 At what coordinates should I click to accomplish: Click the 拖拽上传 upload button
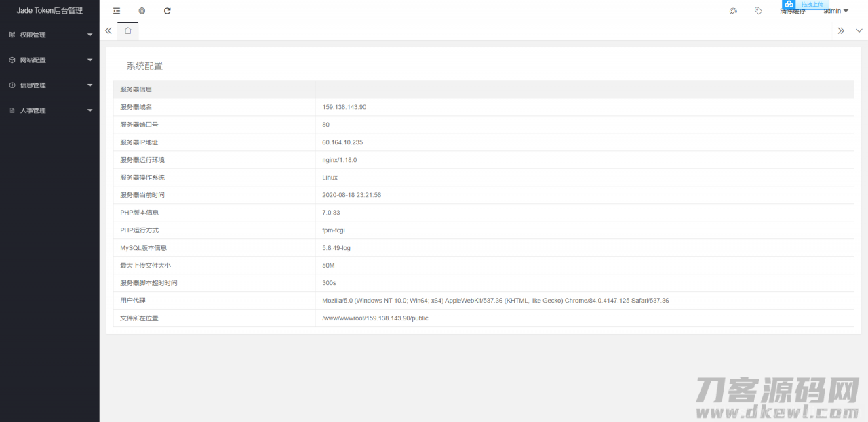(812, 4)
